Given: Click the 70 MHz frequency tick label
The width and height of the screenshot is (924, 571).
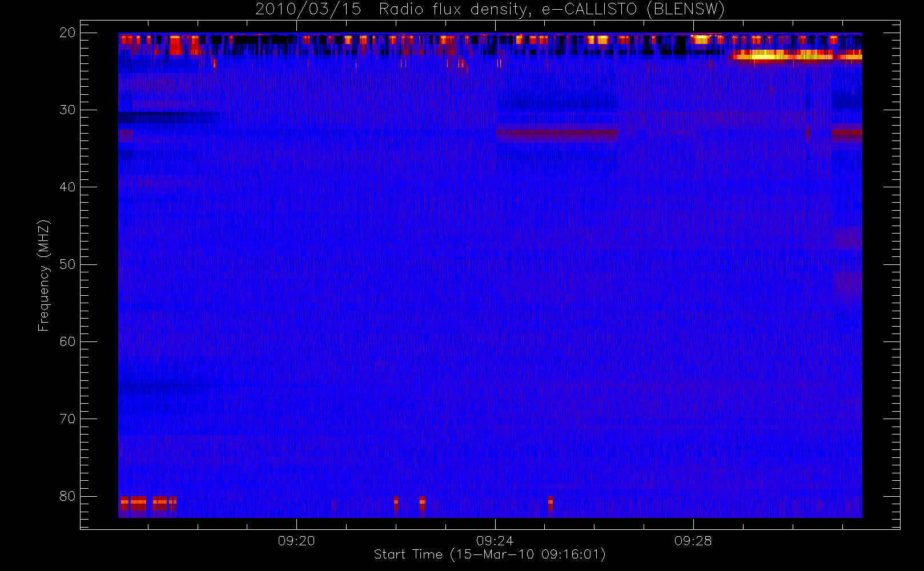Looking at the screenshot, I should coord(67,419).
